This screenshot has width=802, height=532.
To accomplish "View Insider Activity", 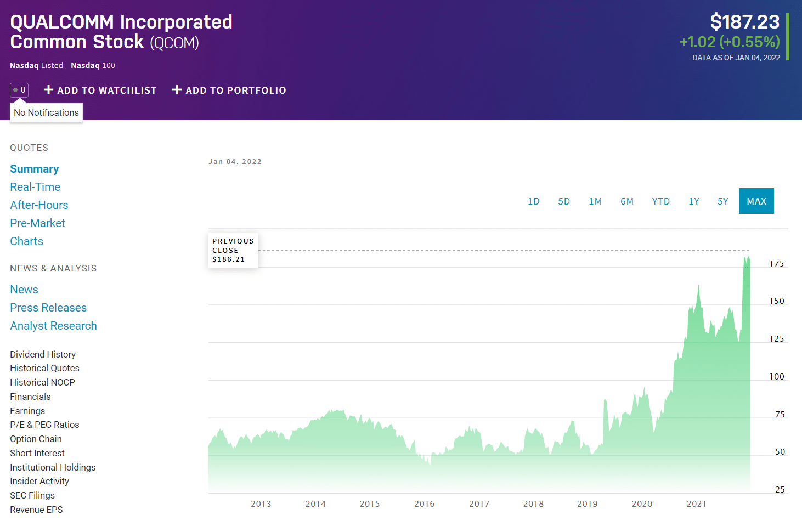I will tap(39, 481).
